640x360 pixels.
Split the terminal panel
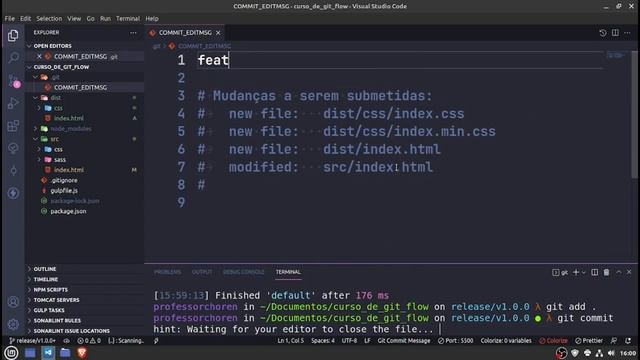pyautogui.click(x=595, y=272)
